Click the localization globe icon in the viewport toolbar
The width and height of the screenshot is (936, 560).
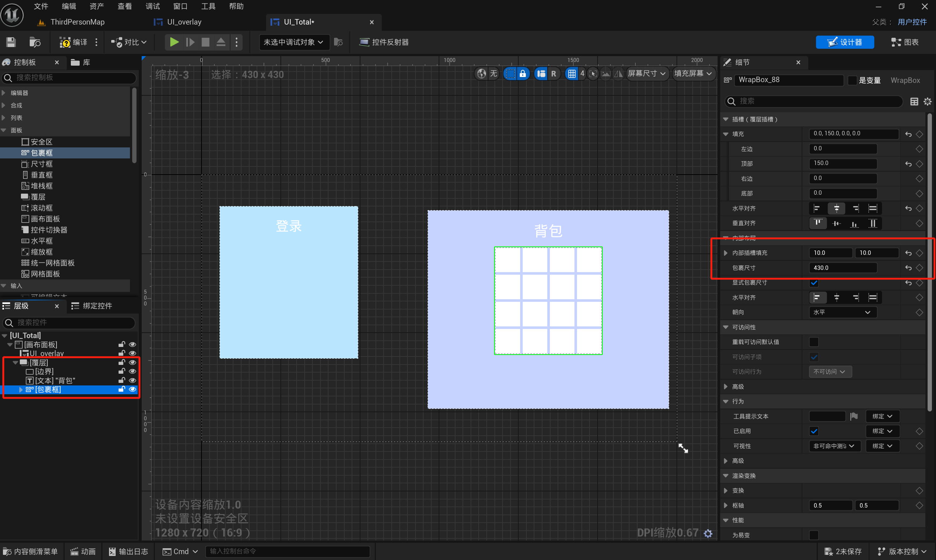pyautogui.click(x=482, y=74)
